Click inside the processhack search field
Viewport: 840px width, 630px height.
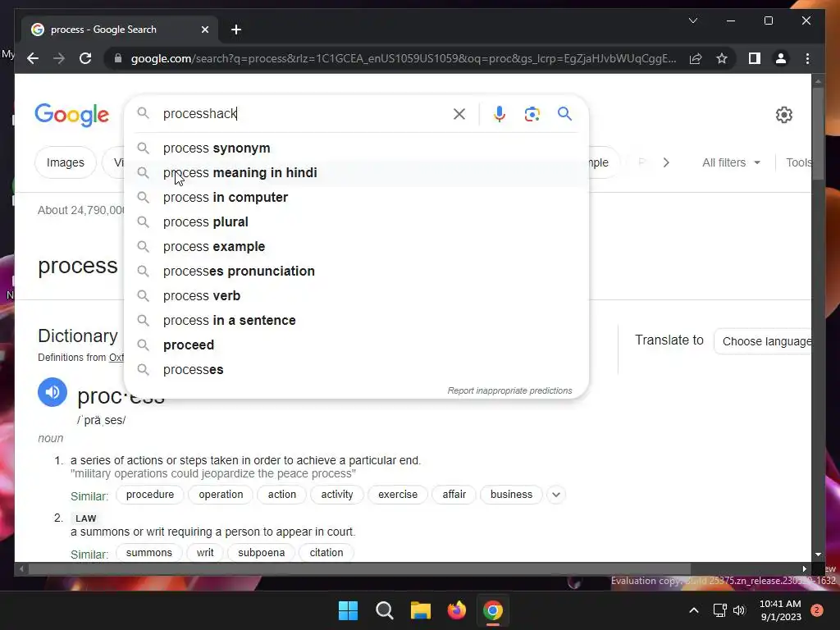coord(303,113)
